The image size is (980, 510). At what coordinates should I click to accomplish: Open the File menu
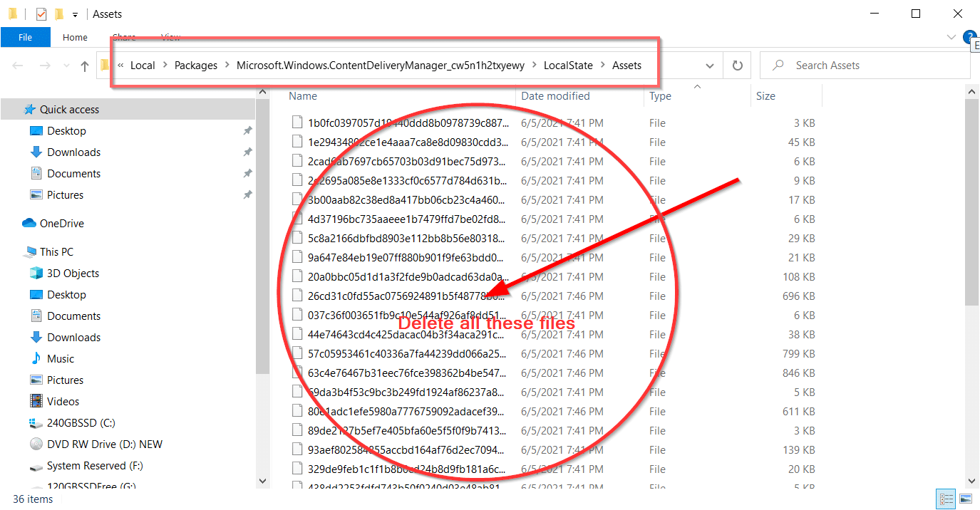(x=25, y=37)
